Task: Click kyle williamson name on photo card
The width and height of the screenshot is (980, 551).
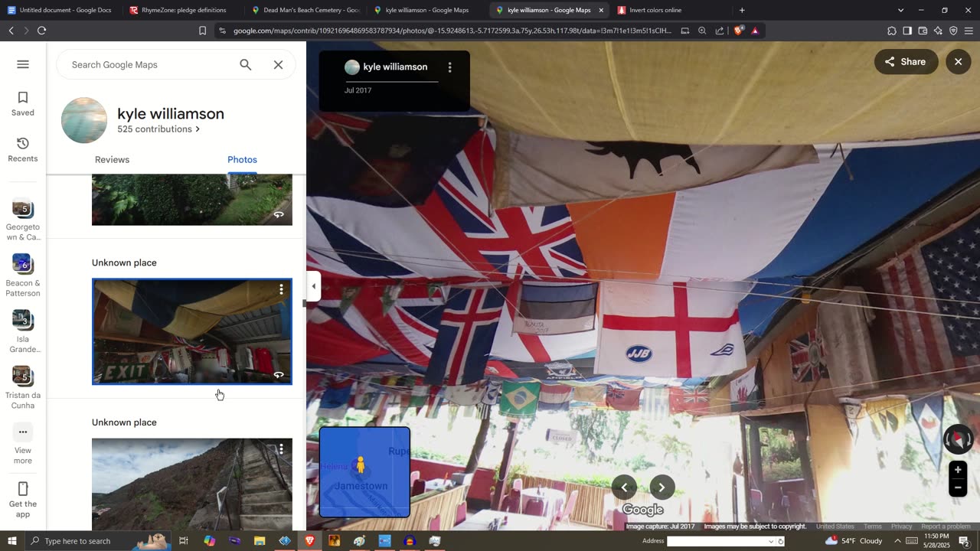Action: coord(395,67)
